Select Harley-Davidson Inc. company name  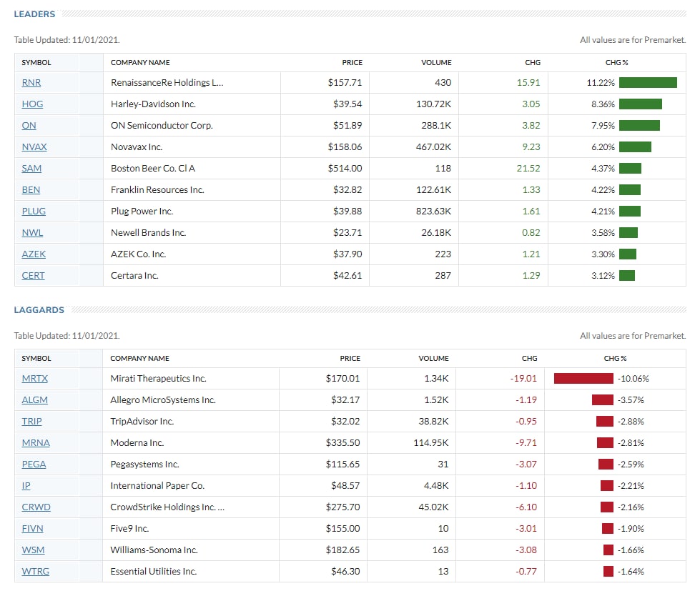(x=153, y=104)
